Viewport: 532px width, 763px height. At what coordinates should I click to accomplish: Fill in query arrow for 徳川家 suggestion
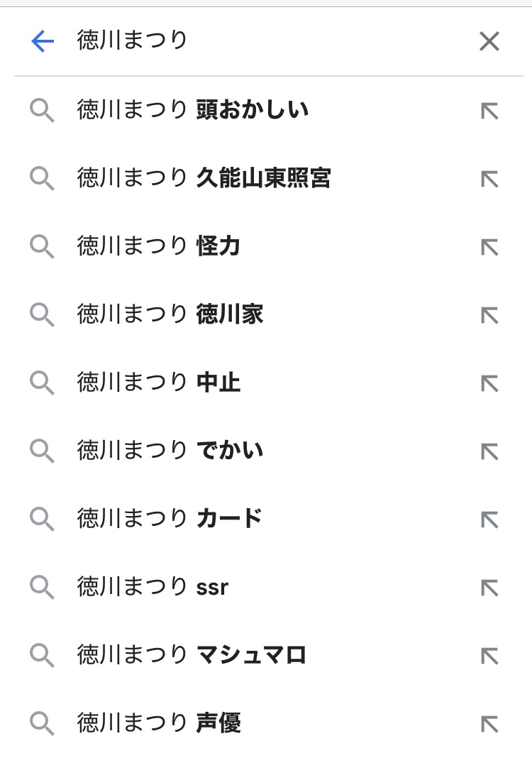click(x=489, y=315)
